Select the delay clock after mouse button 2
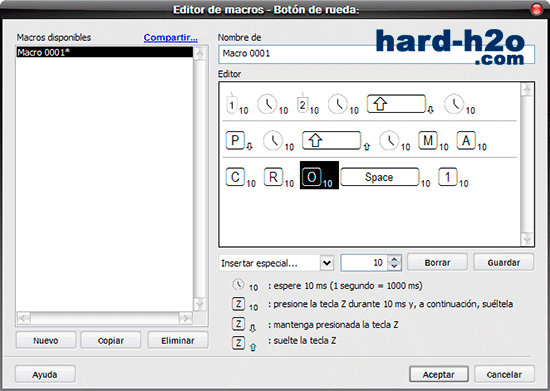 click(338, 104)
